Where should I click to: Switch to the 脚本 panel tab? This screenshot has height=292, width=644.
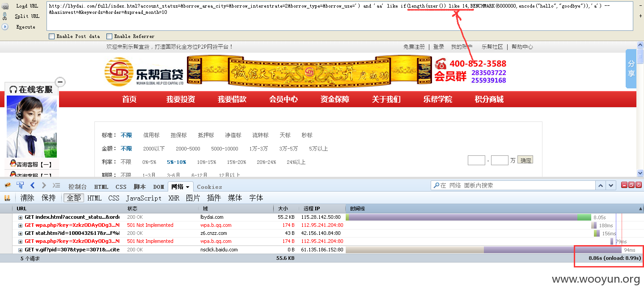[140, 187]
